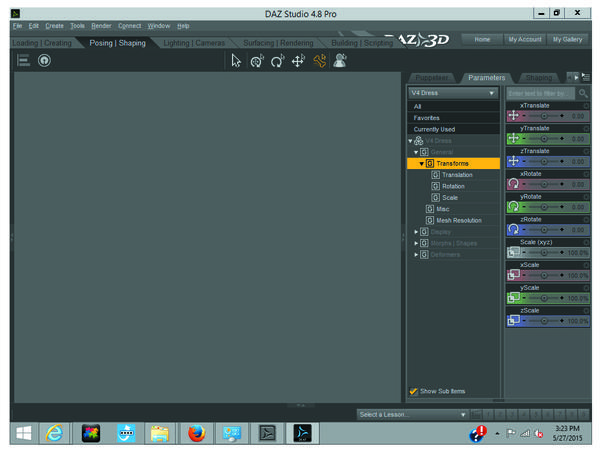Click the yTranslate move icon

click(x=514, y=138)
